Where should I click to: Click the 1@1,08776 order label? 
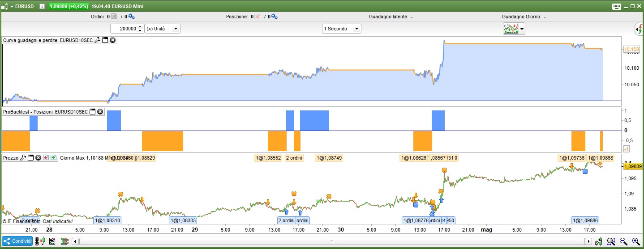click(x=416, y=220)
